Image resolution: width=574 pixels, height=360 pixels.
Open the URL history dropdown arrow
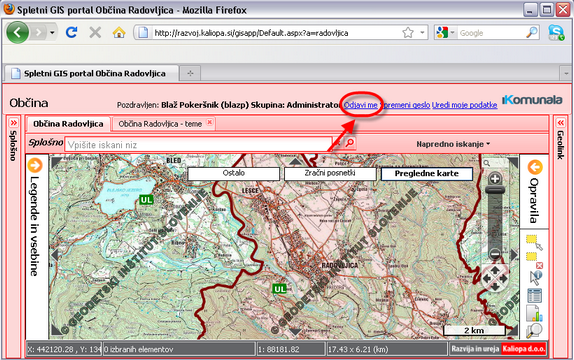pyautogui.click(x=422, y=33)
